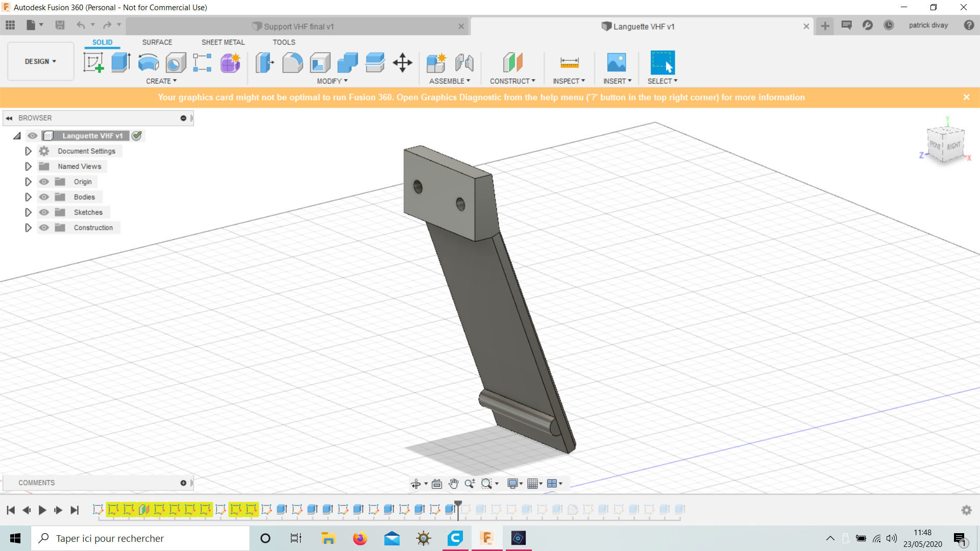
Task: Open the Display Settings dropdown
Action: [514, 483]
